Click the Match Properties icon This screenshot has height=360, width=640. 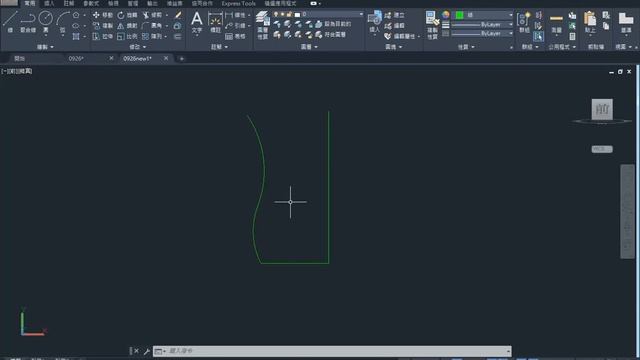pyautogui.click(x=432, y=24)
